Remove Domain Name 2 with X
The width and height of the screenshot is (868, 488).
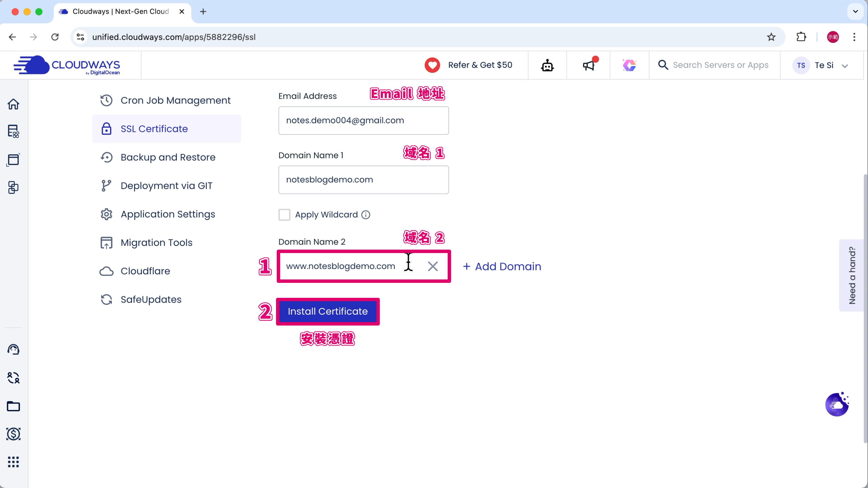tap(433, 266)
